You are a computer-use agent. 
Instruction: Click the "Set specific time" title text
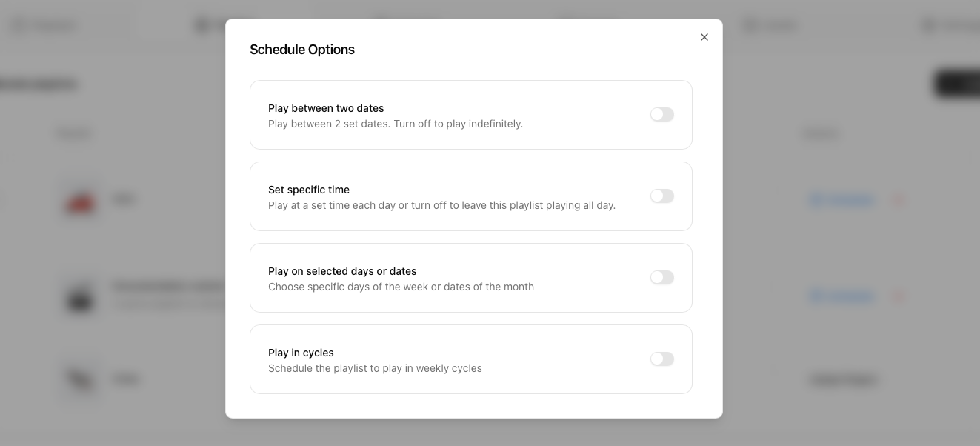[x=309, y=190]
